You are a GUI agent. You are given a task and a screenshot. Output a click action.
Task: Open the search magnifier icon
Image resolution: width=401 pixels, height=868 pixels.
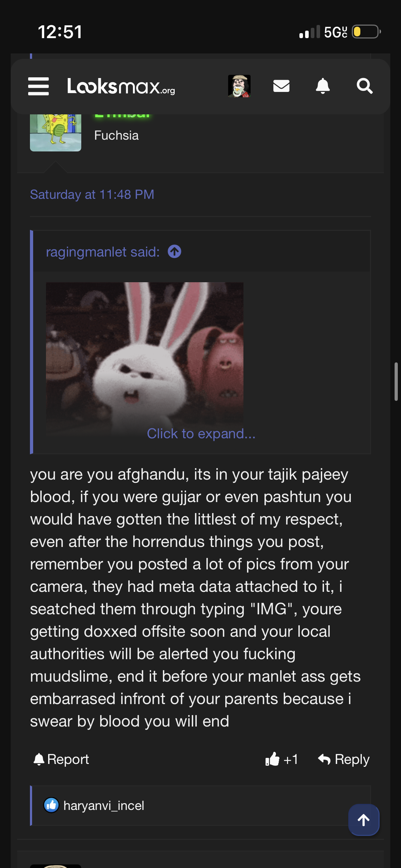click(365, 86)
